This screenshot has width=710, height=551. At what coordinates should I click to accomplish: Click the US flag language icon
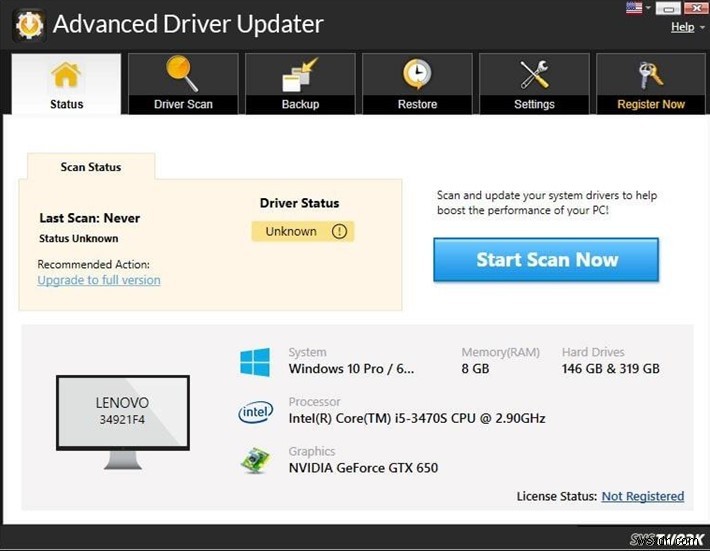[634, 8]
